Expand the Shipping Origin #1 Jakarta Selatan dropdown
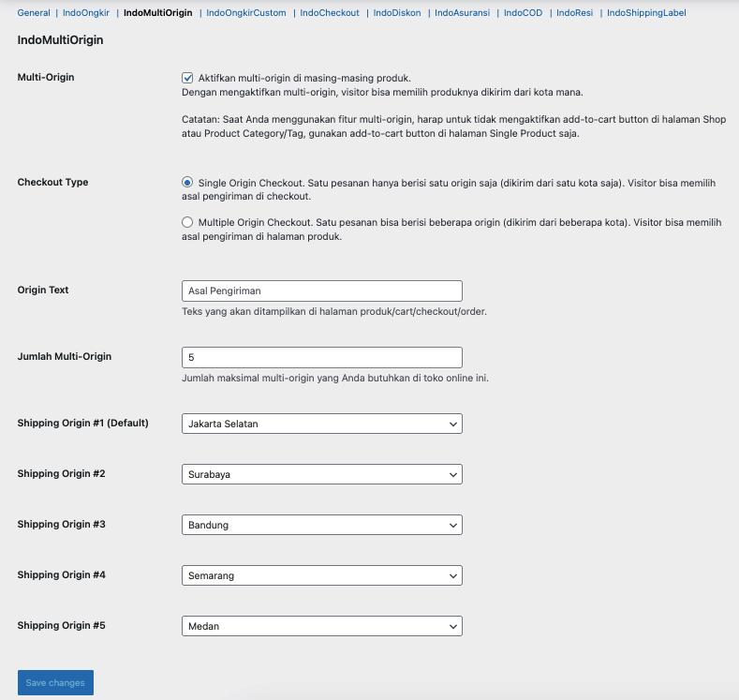Image resolution: width=739 pixels, height=700 pixels. pyautogui.click(x=321, y=424)
